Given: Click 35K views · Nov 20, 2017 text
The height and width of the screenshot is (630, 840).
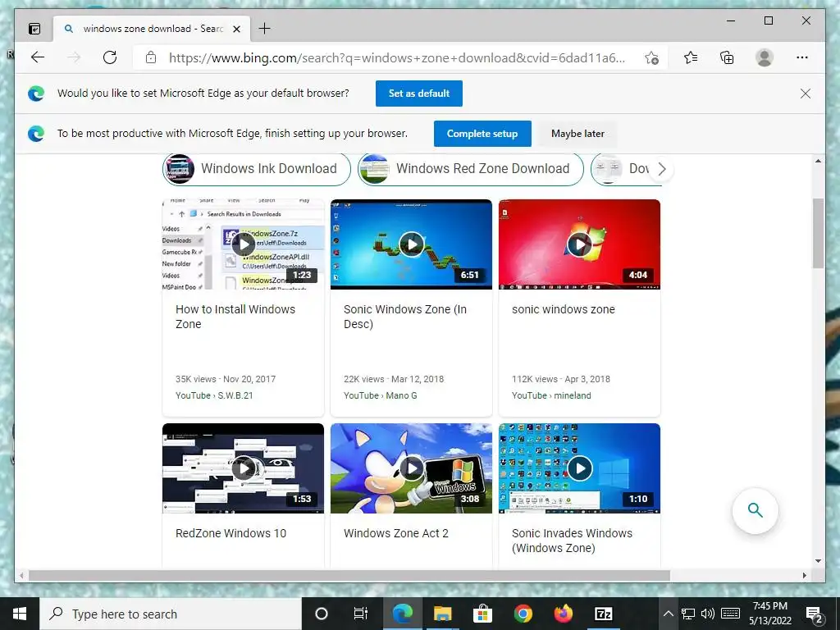Looking at the screenshot, I should [x=226, y=379].
